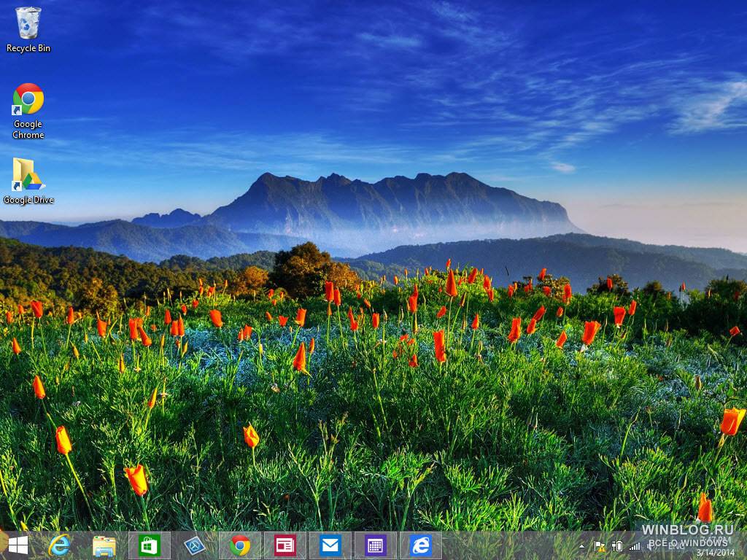The height and width of the screenshot is (560, 747).
Task: Check the battery power tray icon
Action: [617, 547]
